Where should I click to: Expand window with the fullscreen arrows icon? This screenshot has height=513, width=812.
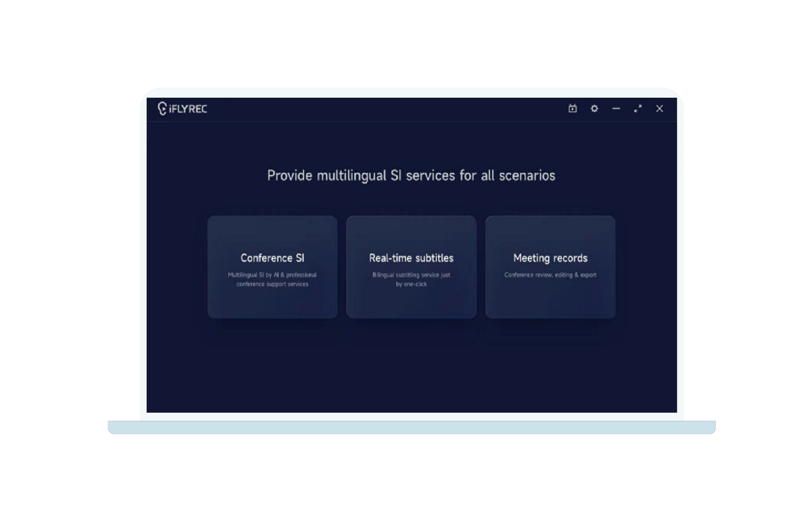(x=638, y=109)
